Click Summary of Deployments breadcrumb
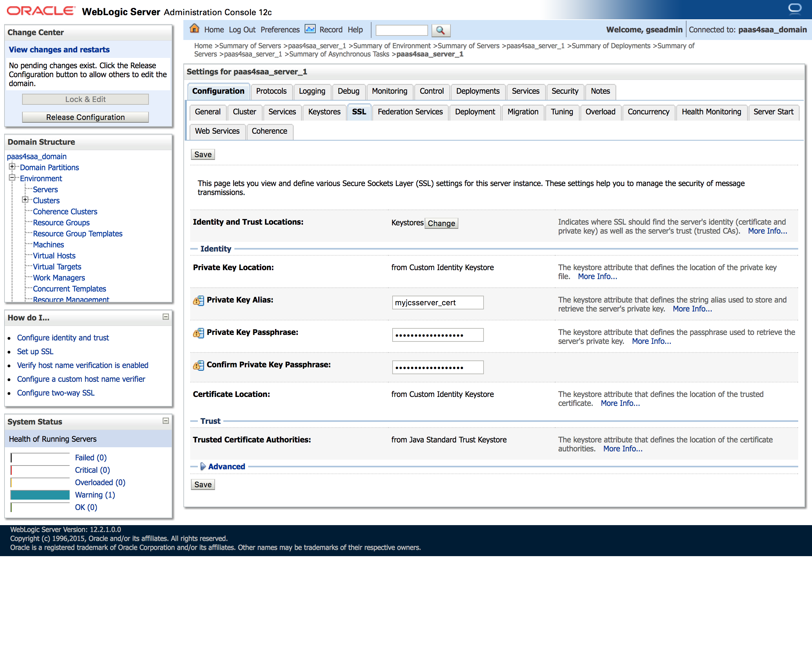The width and height of the screenshot is (812, 654). [611, 46]
